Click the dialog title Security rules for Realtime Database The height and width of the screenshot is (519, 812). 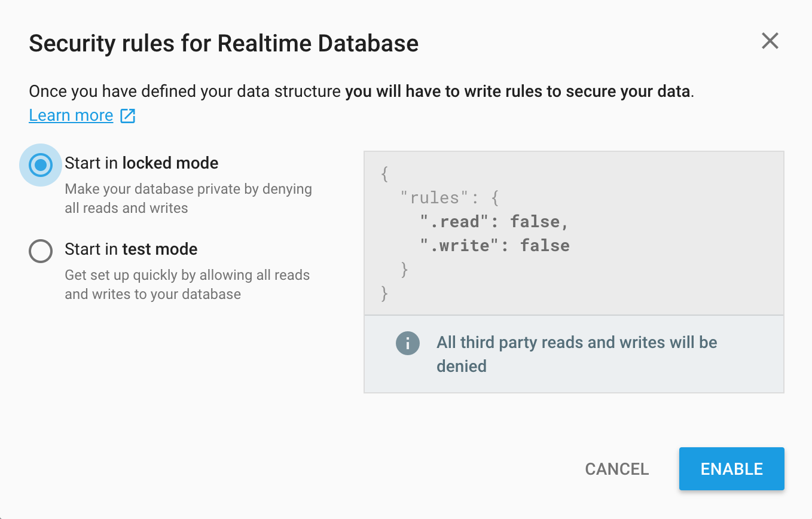coord(224,42)
